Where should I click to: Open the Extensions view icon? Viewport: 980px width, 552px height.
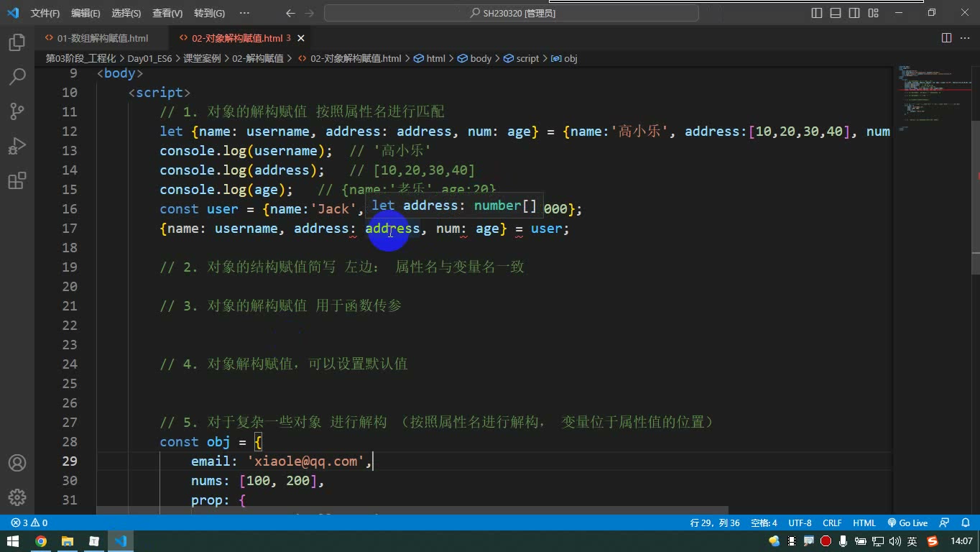click(17, 180)
